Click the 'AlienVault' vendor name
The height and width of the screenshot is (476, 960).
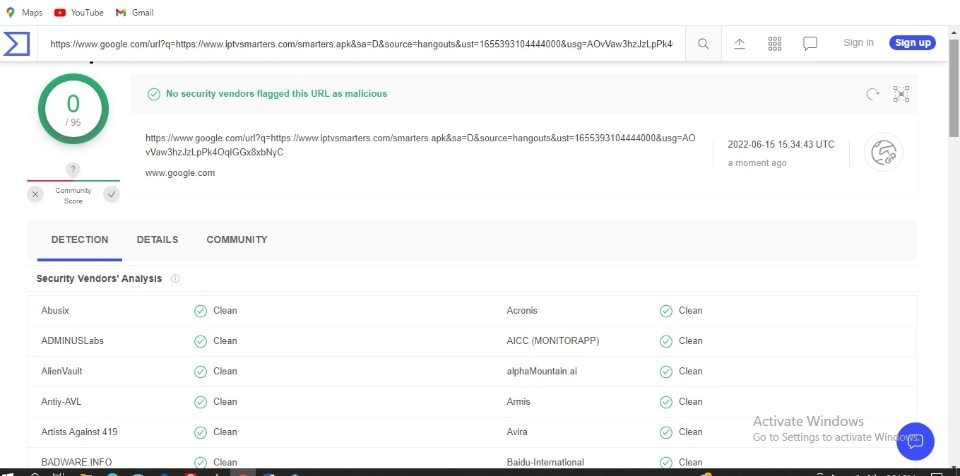point(61,371)
